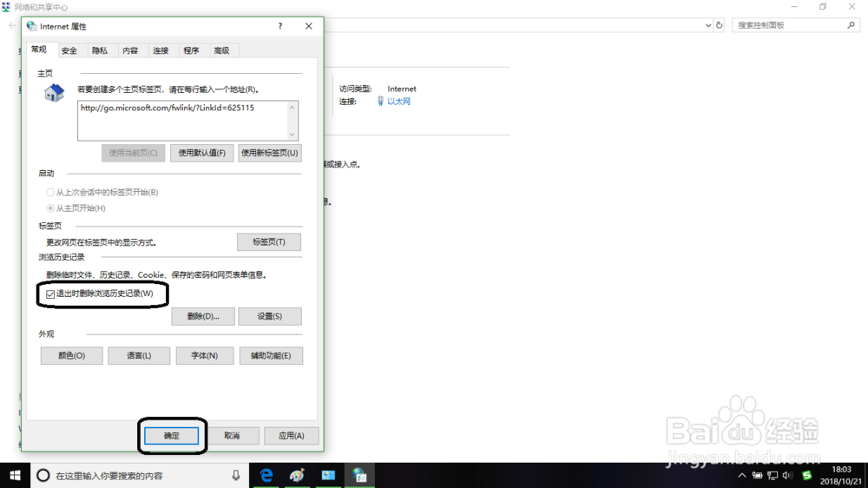Open the control panel taskbar icon

328,475
